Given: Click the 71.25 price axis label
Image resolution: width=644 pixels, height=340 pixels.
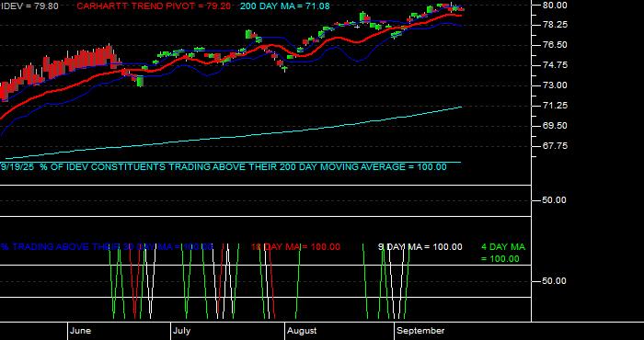Looking at the screenshot, I should click(x=555, y=106).
